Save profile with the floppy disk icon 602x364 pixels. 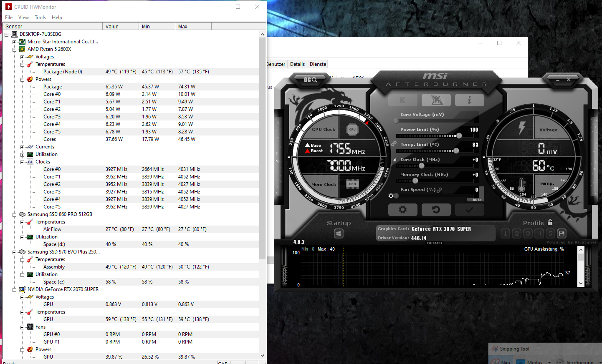562,233
